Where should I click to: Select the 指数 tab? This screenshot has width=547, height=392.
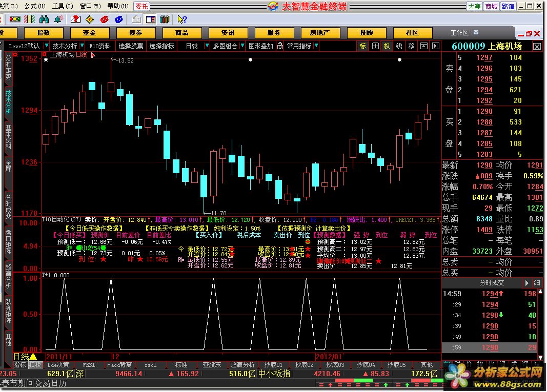[44, 33]
